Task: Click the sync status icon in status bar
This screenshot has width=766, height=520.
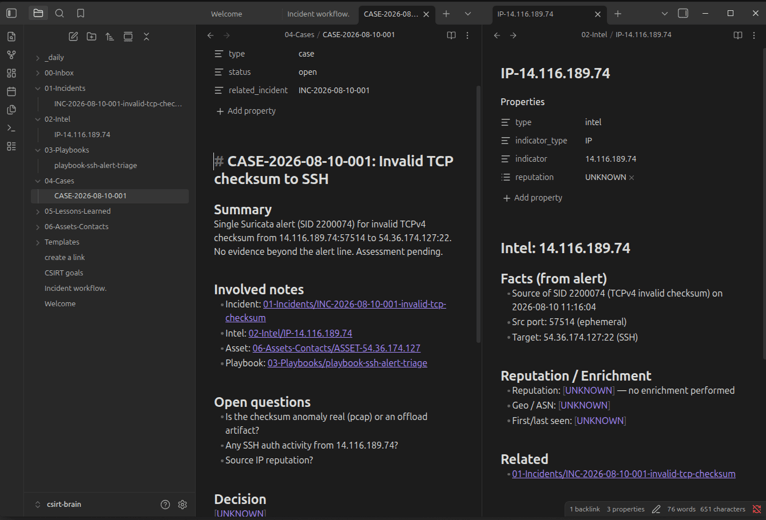Action: (x=757, y=509)
